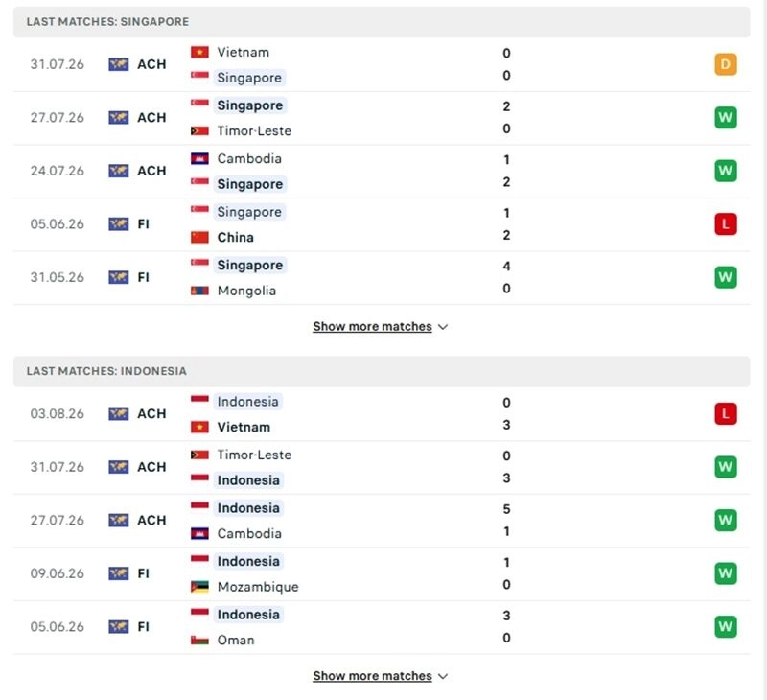
Task: Expand the Singapore matches list chevron
Action: pyautogui.click(x=443, y=327)
